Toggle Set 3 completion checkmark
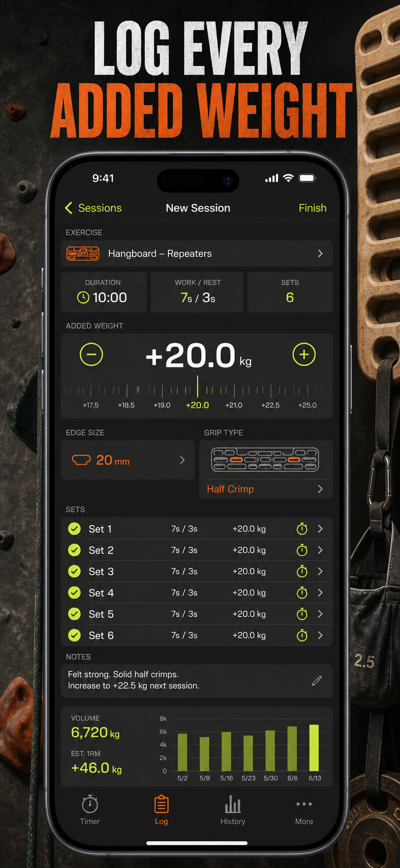400x868 pixels. 74,571
